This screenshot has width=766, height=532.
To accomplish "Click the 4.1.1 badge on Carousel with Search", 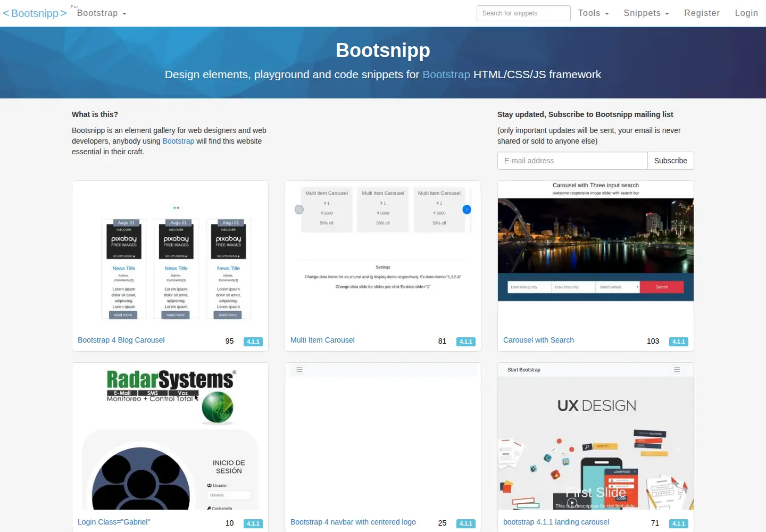I will pyautogui.click(x=679, y=342).
